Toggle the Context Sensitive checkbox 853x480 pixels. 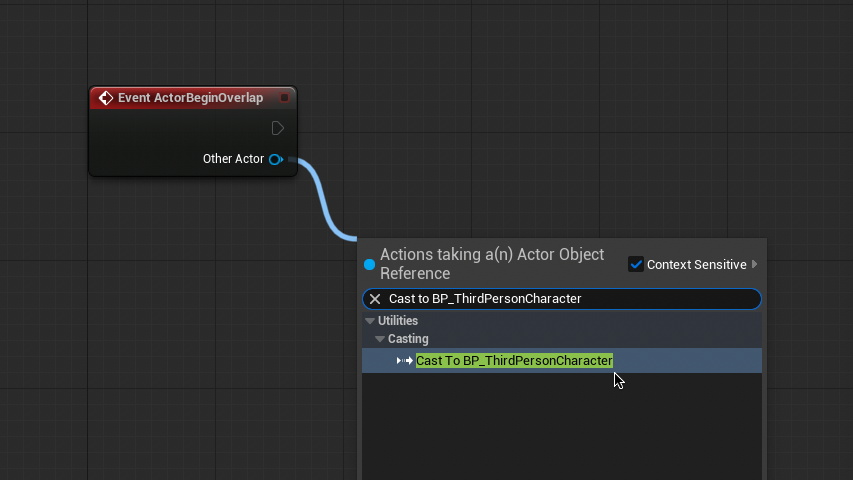(x=636, y=264)
